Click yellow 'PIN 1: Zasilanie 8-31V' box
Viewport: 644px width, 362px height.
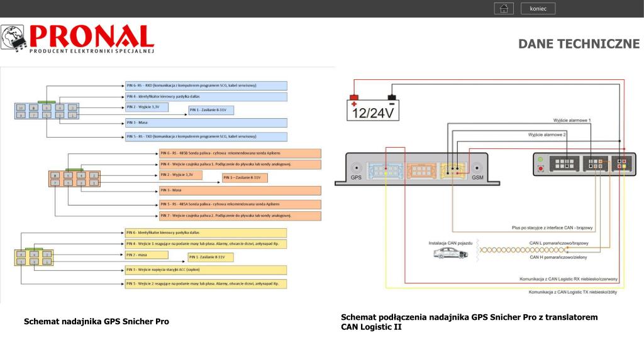(211, 257)
